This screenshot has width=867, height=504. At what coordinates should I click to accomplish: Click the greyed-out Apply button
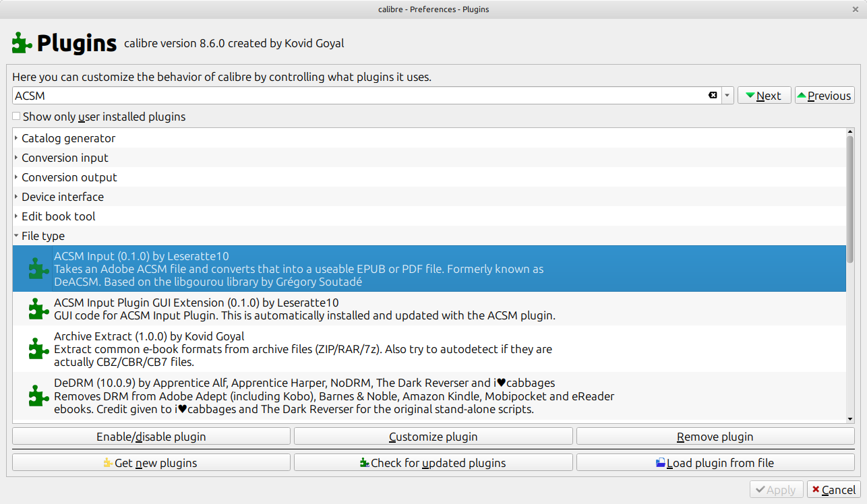[x=777, y=490]
